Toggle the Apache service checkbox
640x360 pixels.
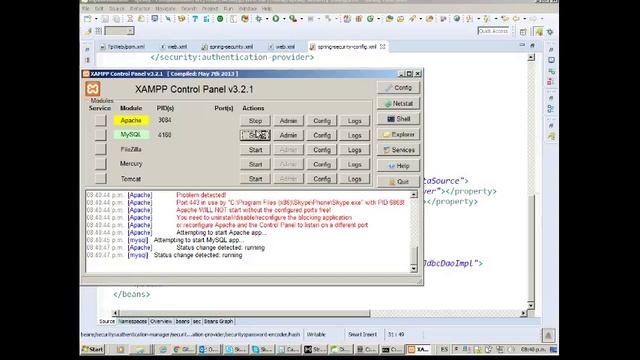[x=100, y=120]
